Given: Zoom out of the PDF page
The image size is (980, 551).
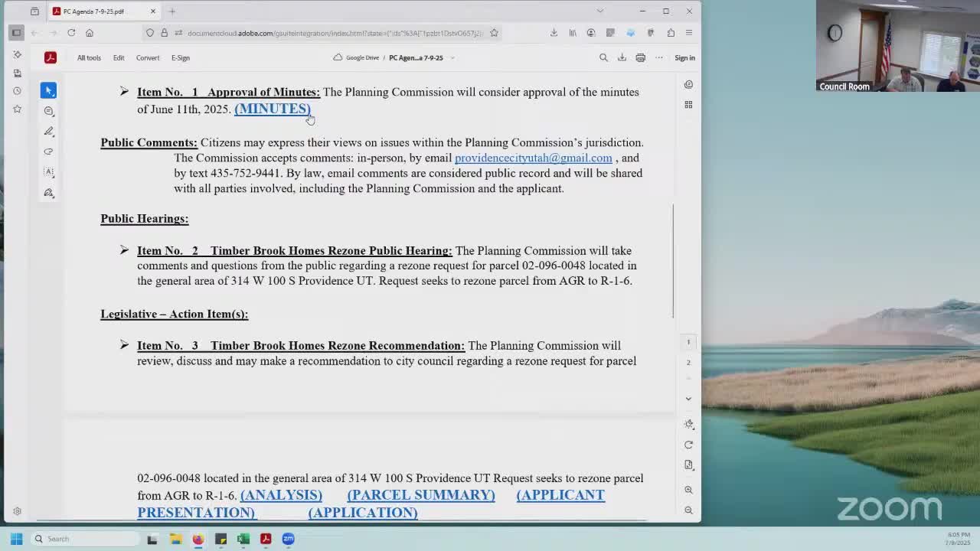Looking at the screenshot, I should click(x=688, y=510).
